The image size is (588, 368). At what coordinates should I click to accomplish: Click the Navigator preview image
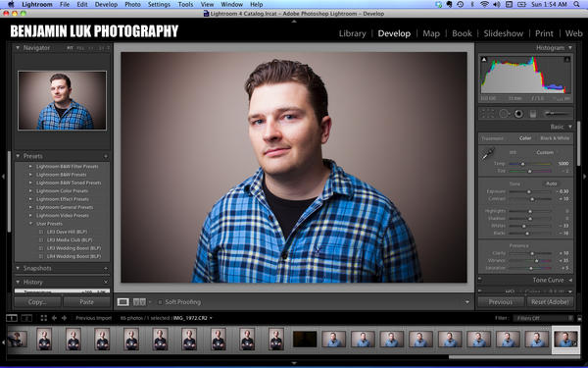pyautogui.click(x=63, y=100)
